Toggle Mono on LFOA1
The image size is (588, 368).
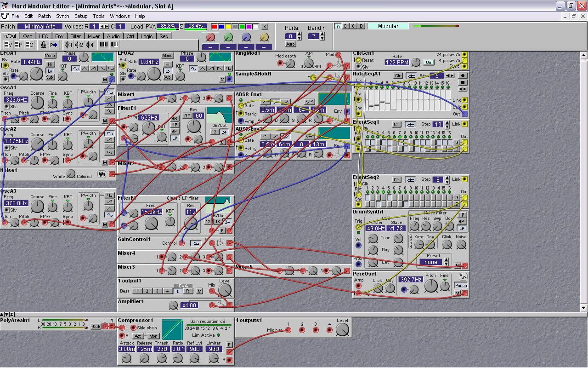(x=50, y=56)
